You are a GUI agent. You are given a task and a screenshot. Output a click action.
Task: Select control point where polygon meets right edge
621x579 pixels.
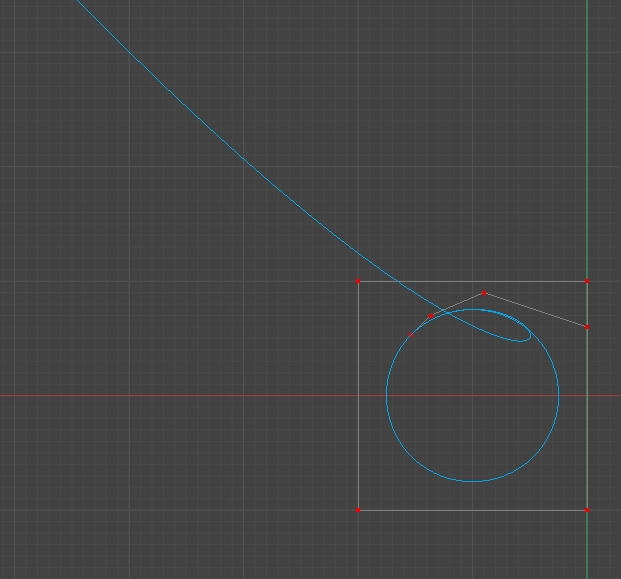point(587,327)
